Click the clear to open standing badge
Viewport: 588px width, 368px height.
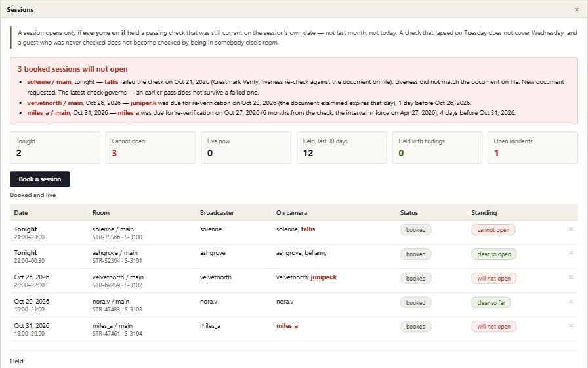coord(494,254)
